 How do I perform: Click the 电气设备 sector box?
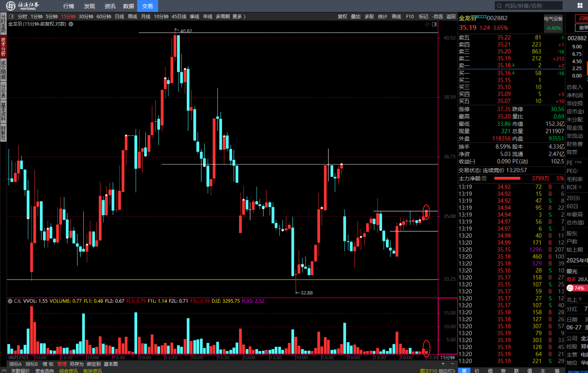553,23
